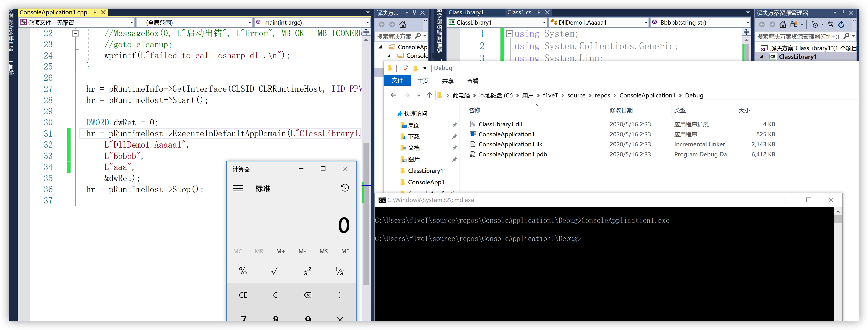Click the CE clear entry key

tap(243, 295)
